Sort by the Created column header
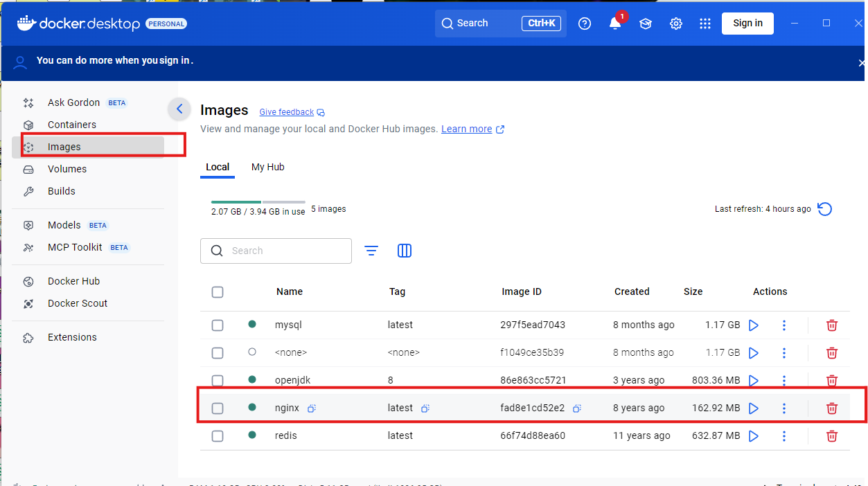Screen dimensions: 868x486 632,291
